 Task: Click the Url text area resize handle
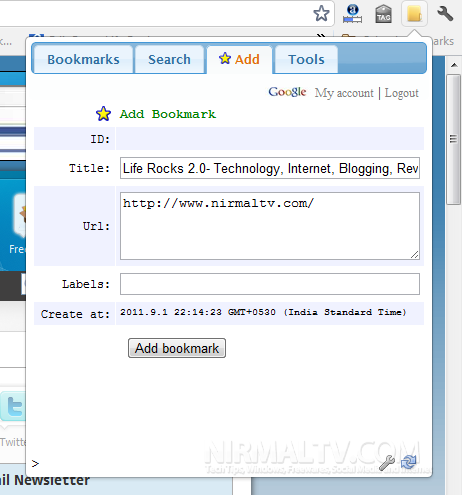414,255
